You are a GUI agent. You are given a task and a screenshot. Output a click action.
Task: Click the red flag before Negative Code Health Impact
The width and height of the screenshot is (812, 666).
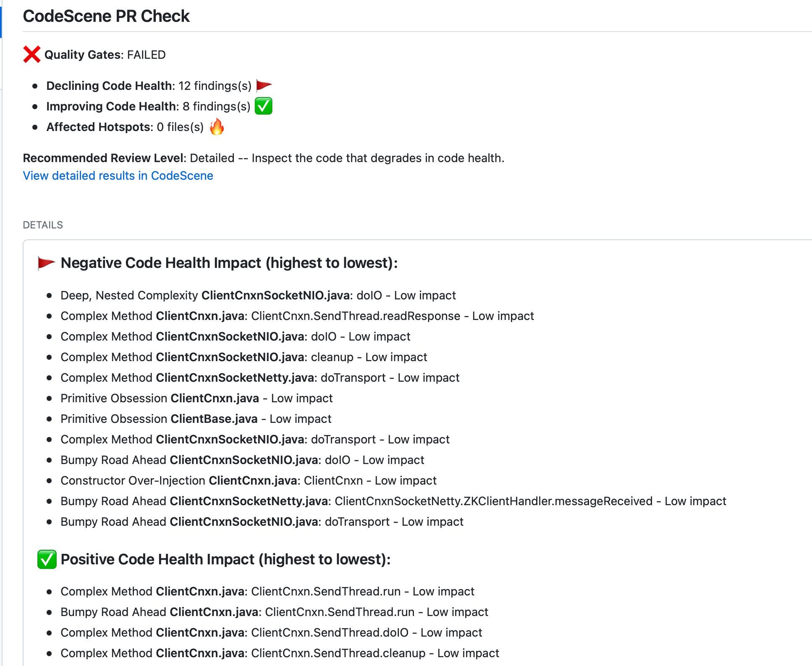(46, 263)
